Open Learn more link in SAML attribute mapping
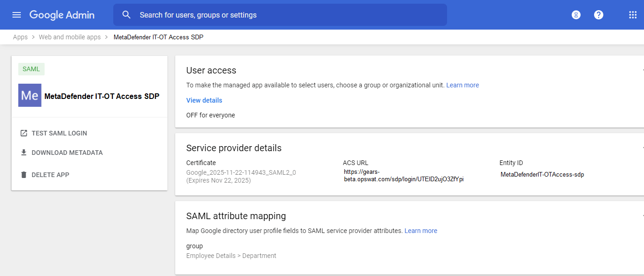This screenshot has height=276, width=644. tap(421, 231)
